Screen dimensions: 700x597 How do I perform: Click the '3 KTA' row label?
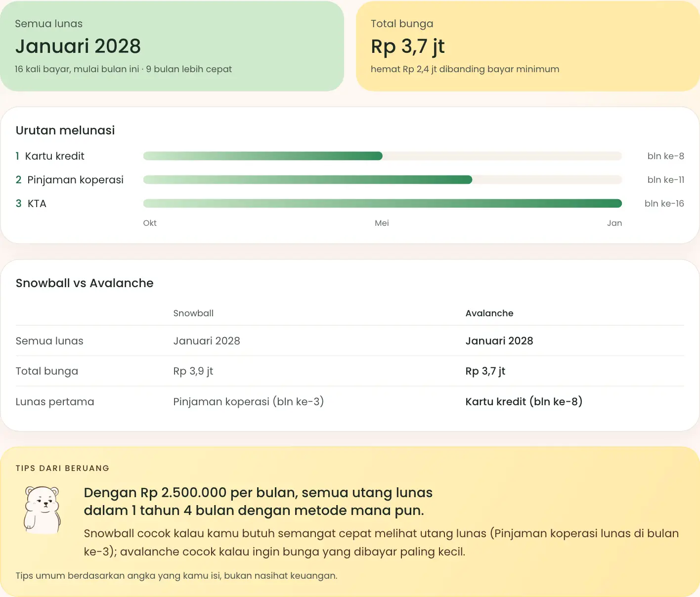click(31, 204)
